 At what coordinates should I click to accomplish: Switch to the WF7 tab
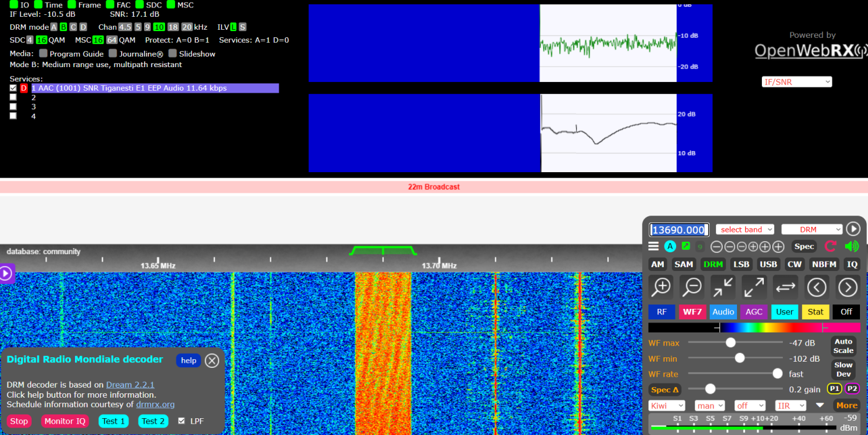click(x=692, y=311)
